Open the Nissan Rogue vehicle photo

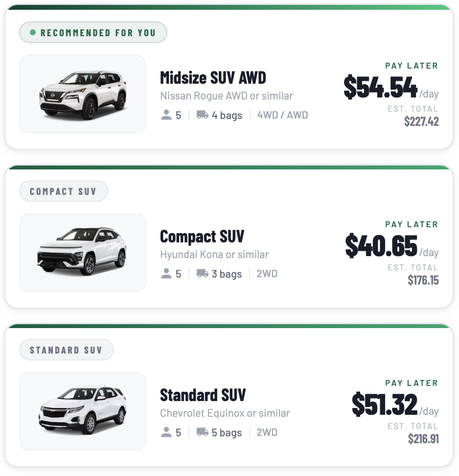click(83, 94)
